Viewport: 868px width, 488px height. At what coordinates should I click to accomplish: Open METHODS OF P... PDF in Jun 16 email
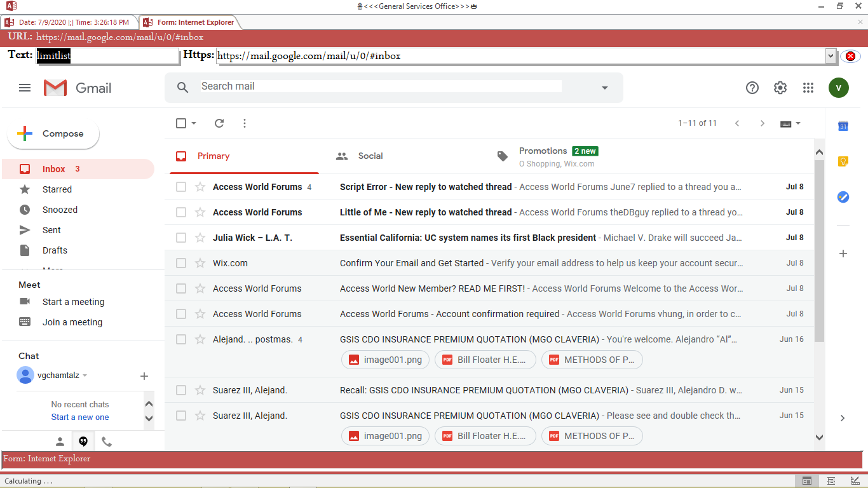592,360
